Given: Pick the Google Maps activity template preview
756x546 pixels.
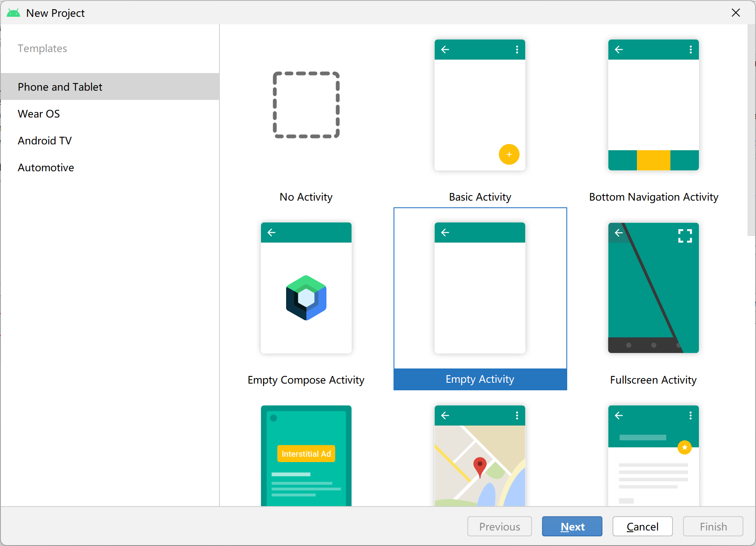Looking at the screenshot, I should [480, 456].
